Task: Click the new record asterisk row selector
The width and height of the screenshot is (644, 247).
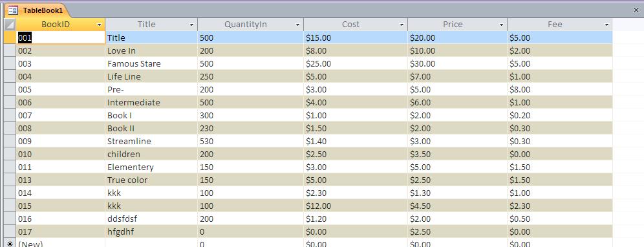Action: pos(10,244)
